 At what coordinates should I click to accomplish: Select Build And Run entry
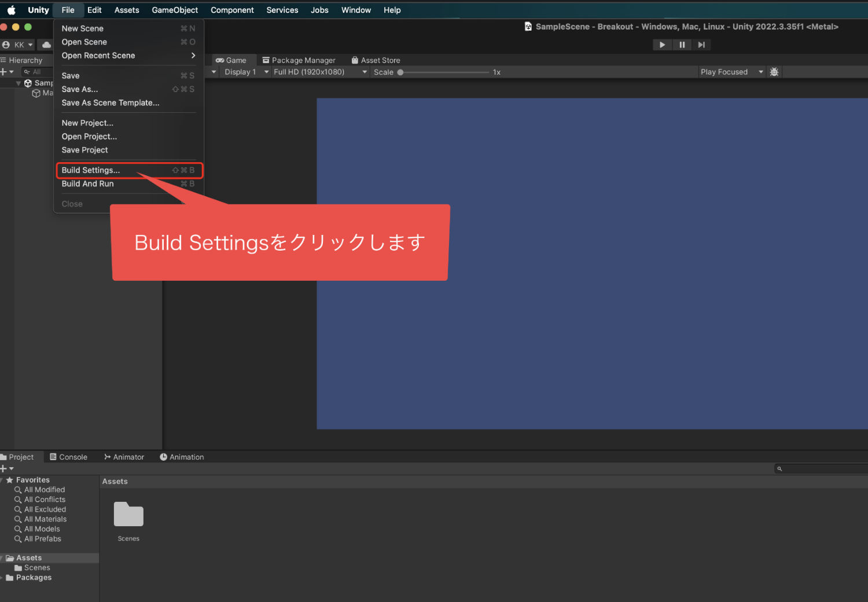128,183
